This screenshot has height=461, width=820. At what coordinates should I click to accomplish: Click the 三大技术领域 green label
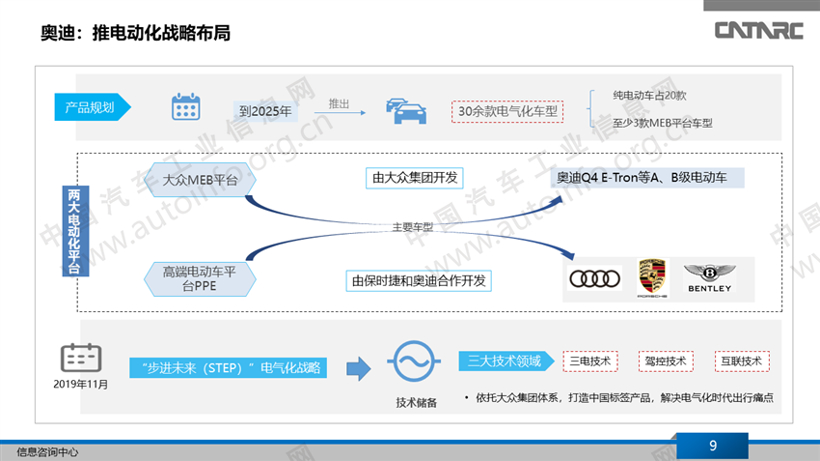505,361
